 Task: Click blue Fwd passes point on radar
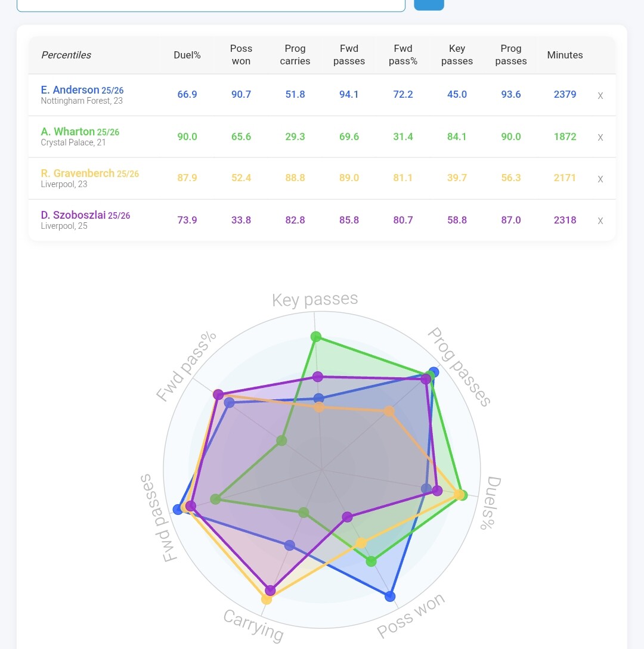178,509
